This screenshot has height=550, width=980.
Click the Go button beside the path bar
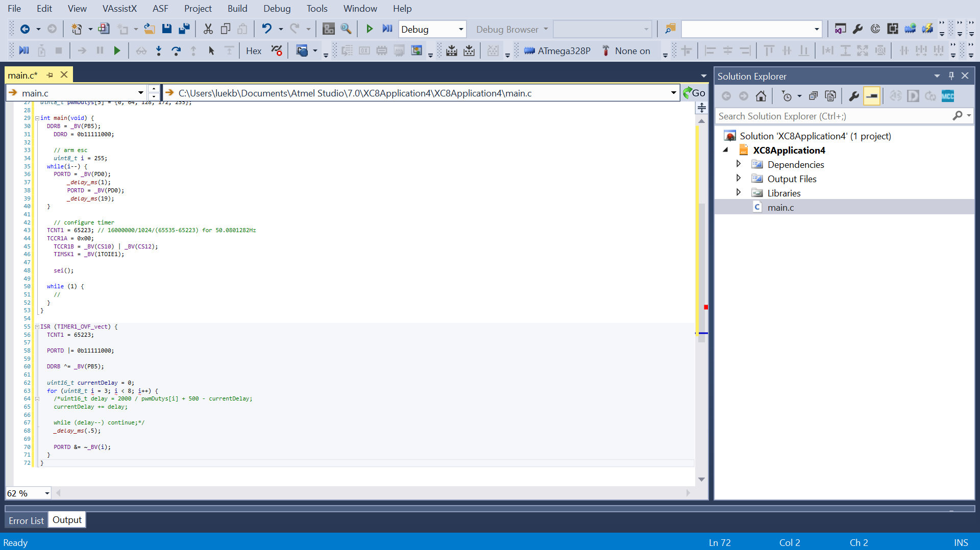tap(695, 93)
